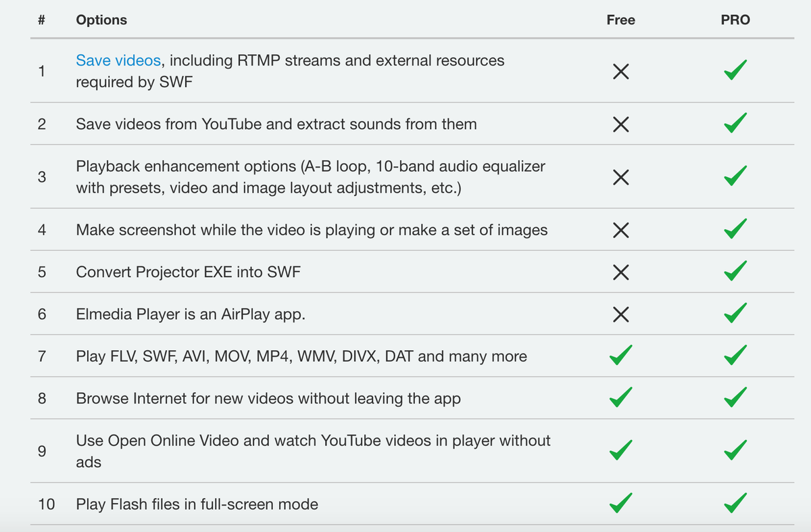Image resolution: width=811 pixels, height=532 pixels.
Task: Click the Free column header
Action: point(621,20)
